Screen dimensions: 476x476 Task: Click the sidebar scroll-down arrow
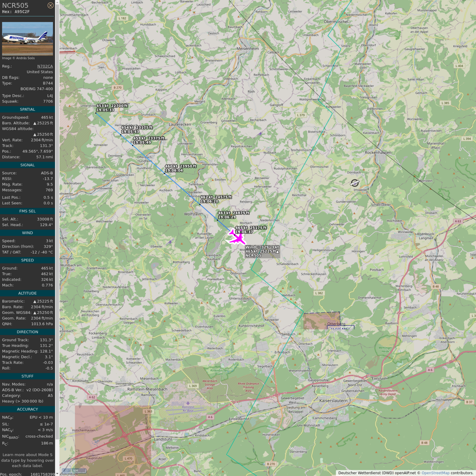click(57, 474)
